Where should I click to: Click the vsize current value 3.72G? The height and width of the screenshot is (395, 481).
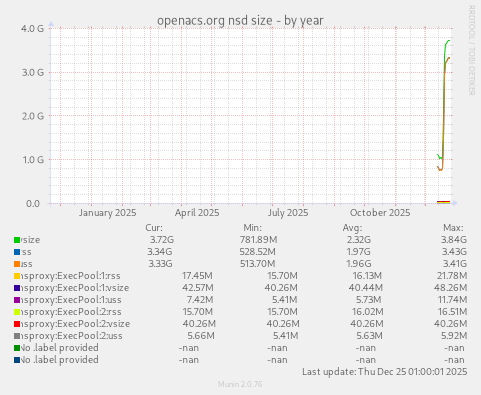[x=162, y=240]
